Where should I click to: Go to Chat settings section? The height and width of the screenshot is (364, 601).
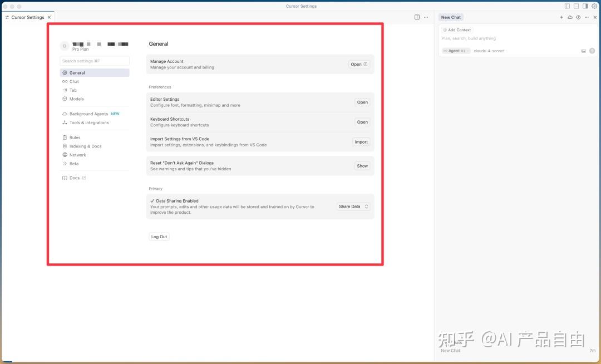(x=95, y=82)
